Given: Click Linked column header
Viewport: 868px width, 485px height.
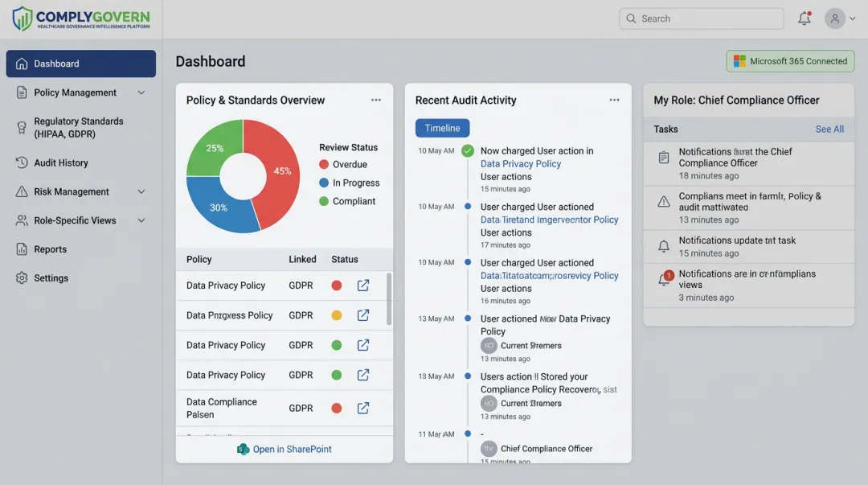Looking at the screenshot, I should (302, 259).
